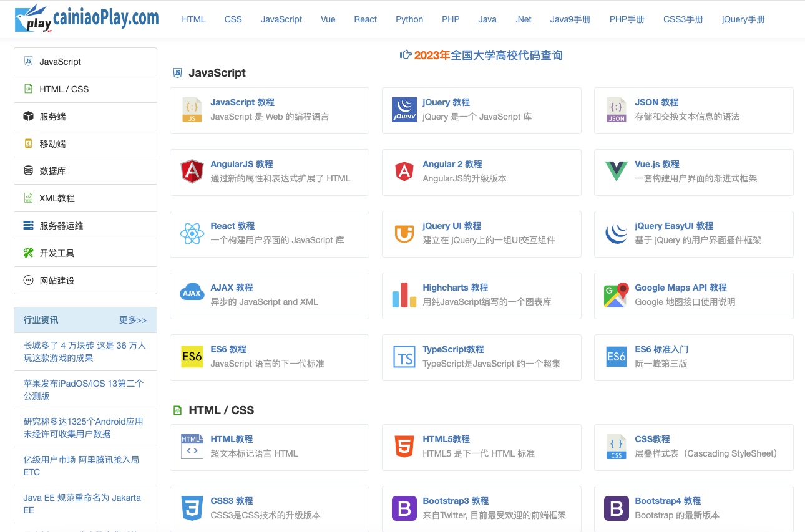This screenshot has width=805, height=532.
Task: Open news about 长城多了 4 万块砖
Action: (85, 352)
